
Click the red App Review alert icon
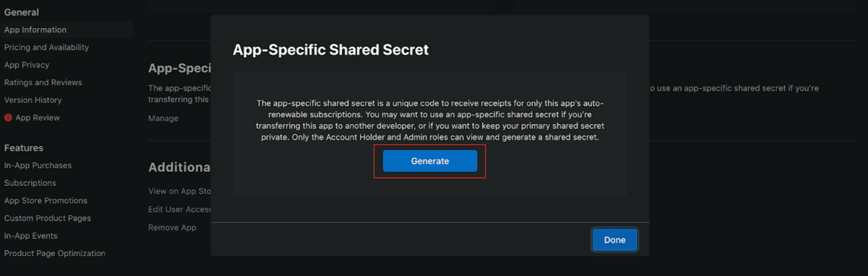pos(8,118)
